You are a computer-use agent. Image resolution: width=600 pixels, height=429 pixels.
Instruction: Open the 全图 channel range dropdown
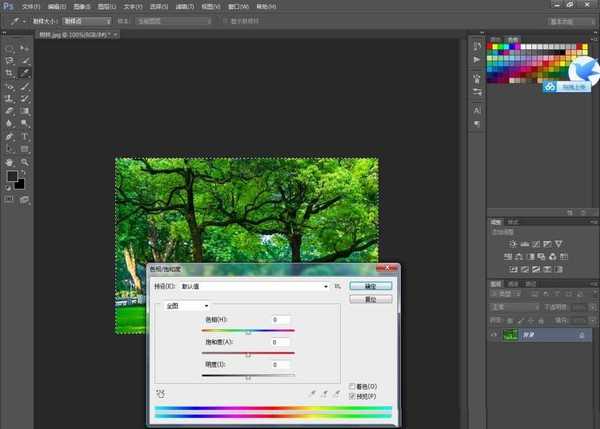pos(188,306)
